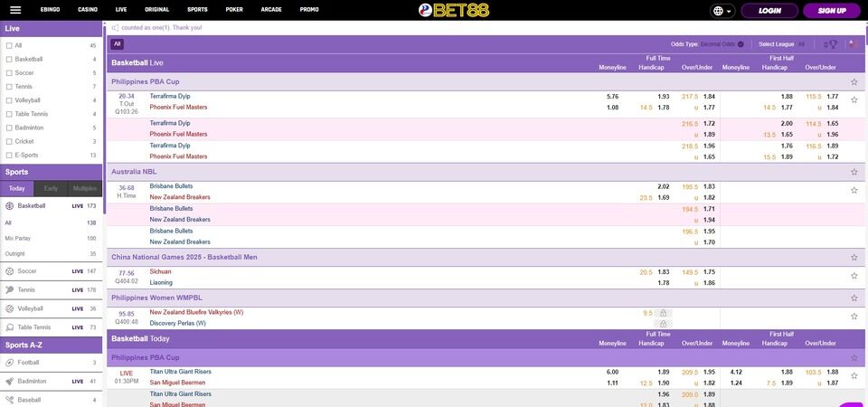868x407 pixels.
Task: Favorite the Philippines PBA Cup live league
Action: click(x=854, y=82)
